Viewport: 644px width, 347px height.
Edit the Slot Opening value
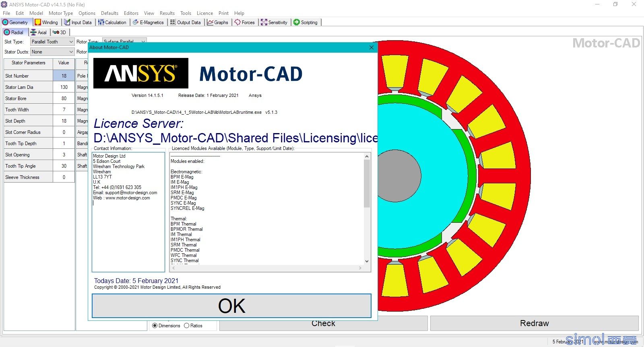pos(64,154)
